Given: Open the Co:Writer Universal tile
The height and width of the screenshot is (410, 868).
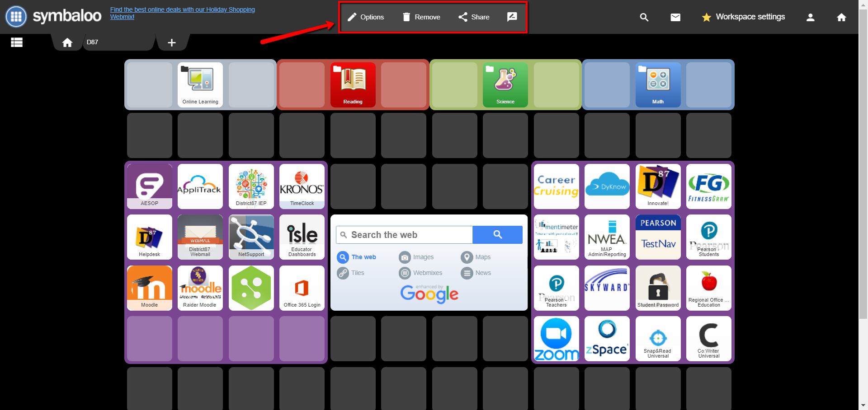Looking at the screenshot, I should 709,339.
